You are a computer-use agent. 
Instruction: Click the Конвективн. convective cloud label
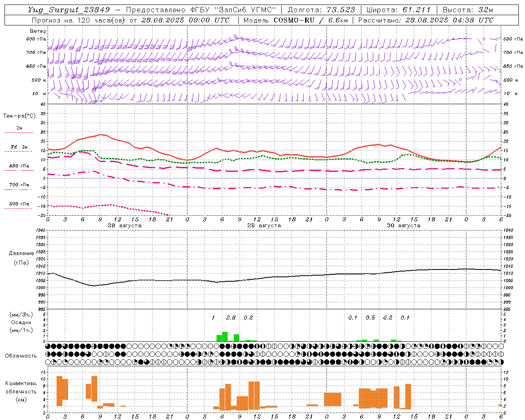21,383
